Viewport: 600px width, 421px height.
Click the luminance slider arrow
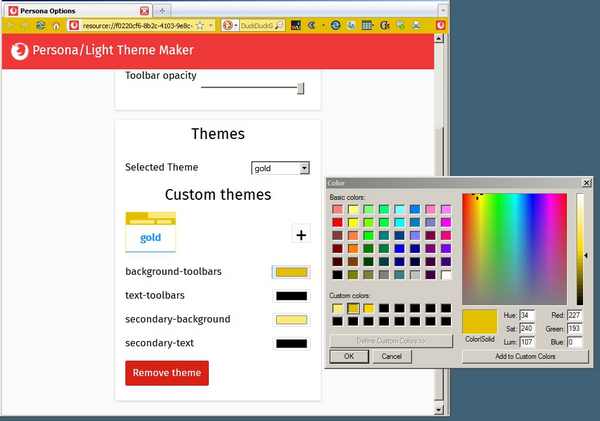click(586, 255)
